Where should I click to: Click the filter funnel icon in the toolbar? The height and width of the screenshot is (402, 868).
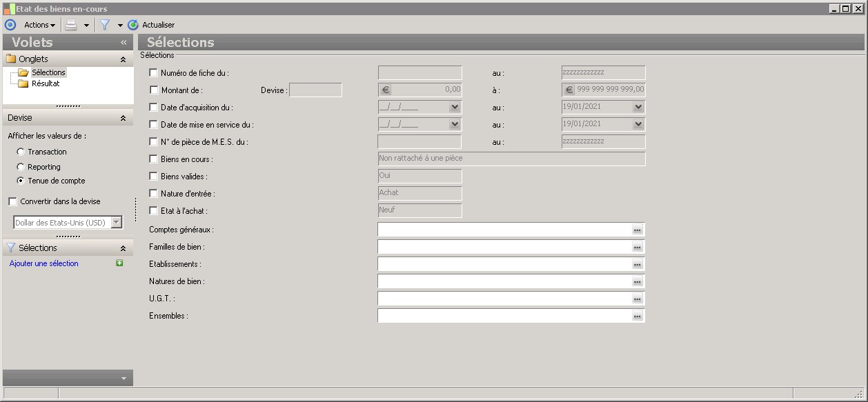105,25
